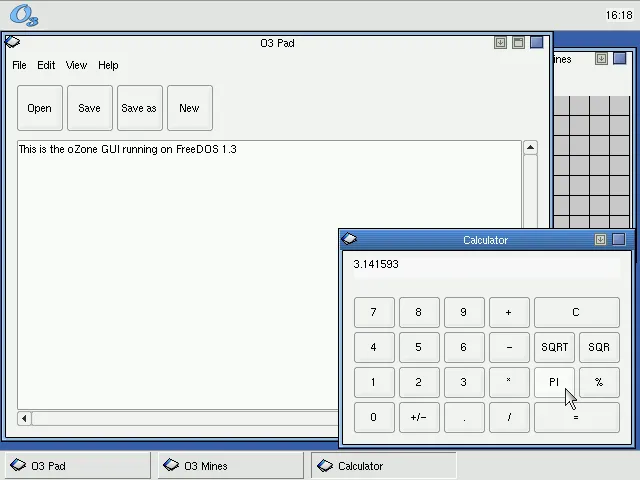Click the calculator equals button
This screenshot has height=480, width=640.
(x=577, y=418)
